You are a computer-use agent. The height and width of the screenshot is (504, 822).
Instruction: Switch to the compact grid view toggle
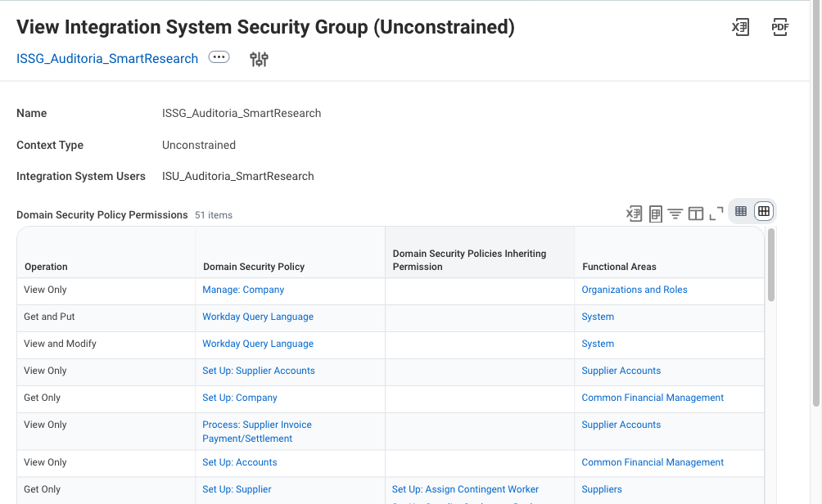(741, 211)
